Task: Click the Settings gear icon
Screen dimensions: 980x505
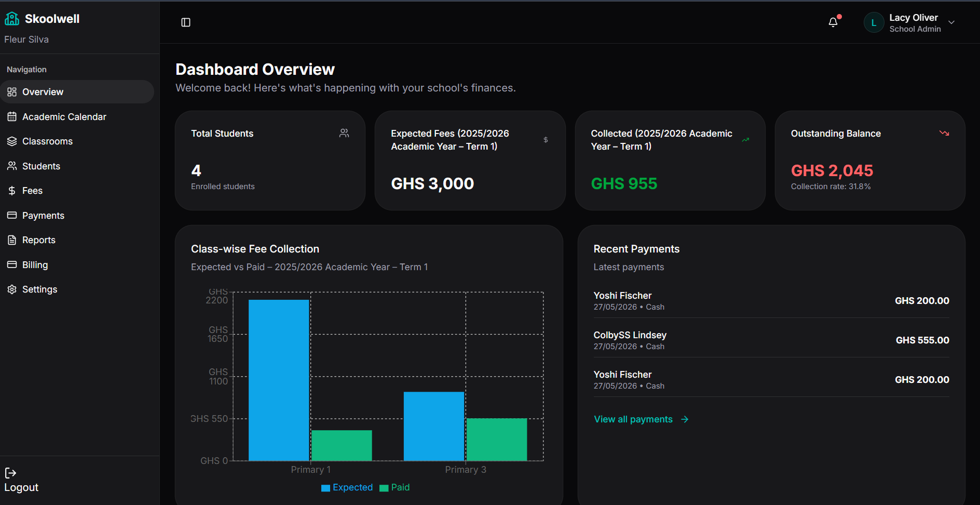Action: tap(12, 289)
